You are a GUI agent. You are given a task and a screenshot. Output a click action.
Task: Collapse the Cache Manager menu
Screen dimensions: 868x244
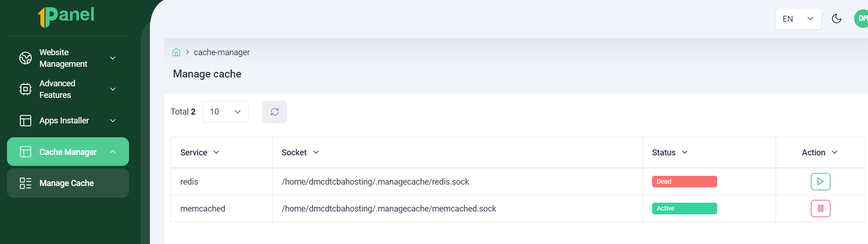coord(113,152)
